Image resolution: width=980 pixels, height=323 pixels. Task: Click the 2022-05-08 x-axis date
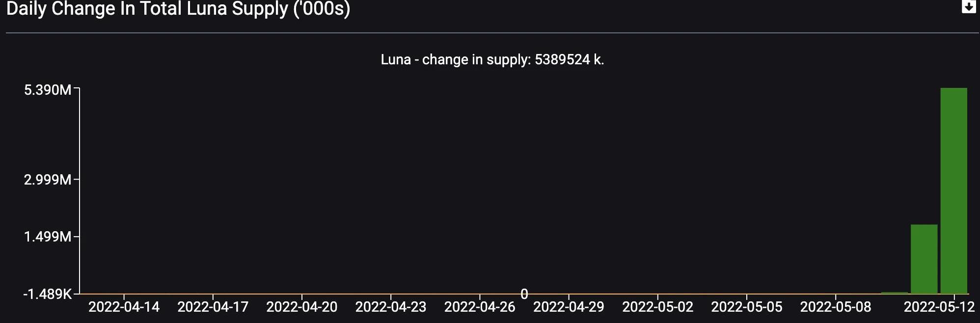click(x=836, y=307)
